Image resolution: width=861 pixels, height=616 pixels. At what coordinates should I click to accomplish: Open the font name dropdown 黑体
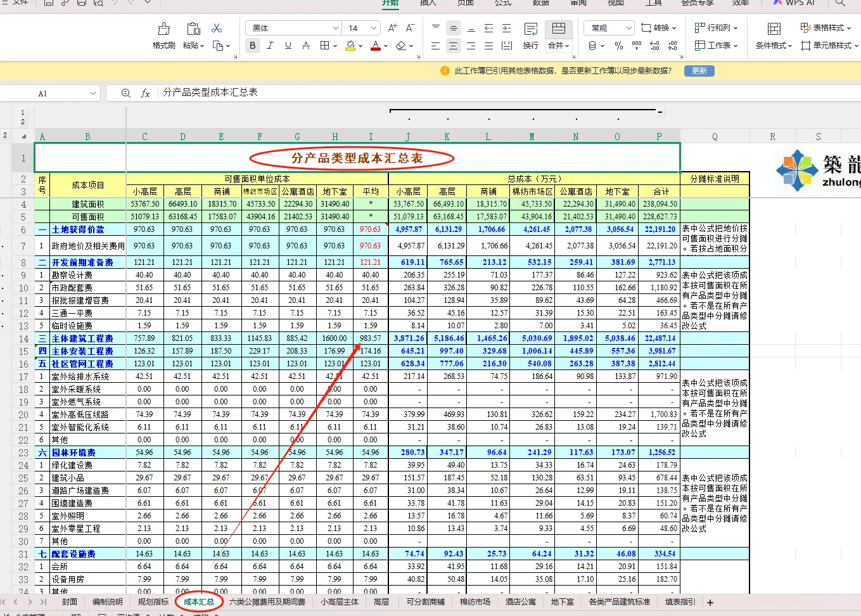tap(336, 28)
